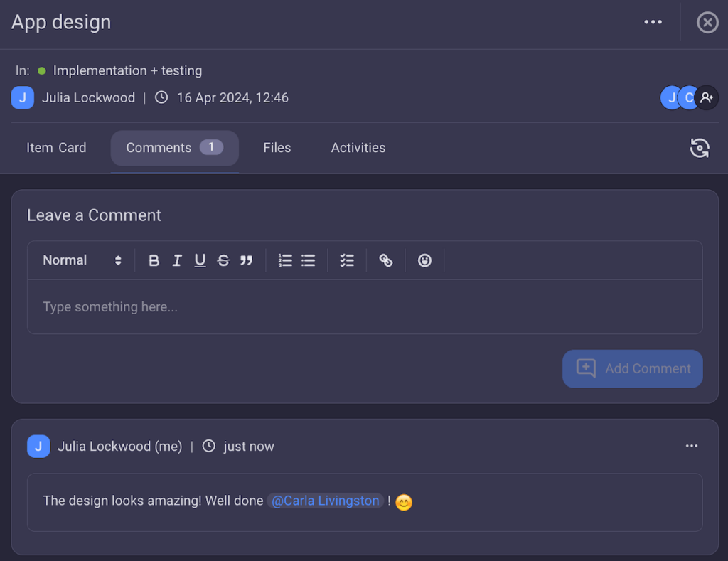Open the options menu on Julia's comment

[691, 446]
